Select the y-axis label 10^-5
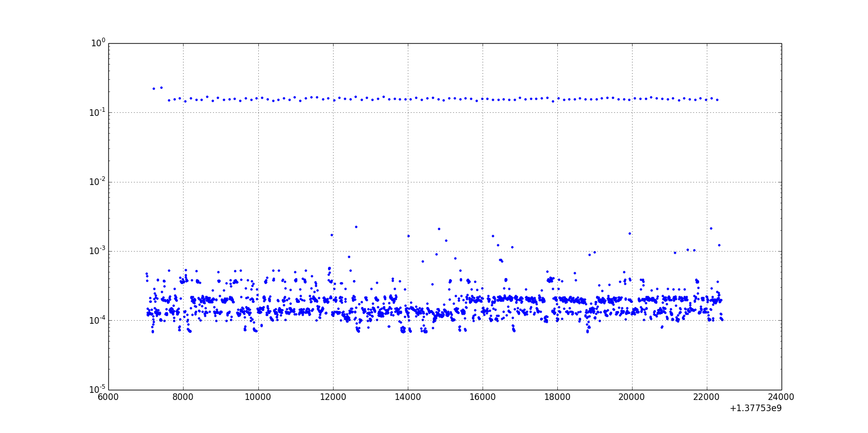Screen dimensions: 868x433 click(97, 389)
